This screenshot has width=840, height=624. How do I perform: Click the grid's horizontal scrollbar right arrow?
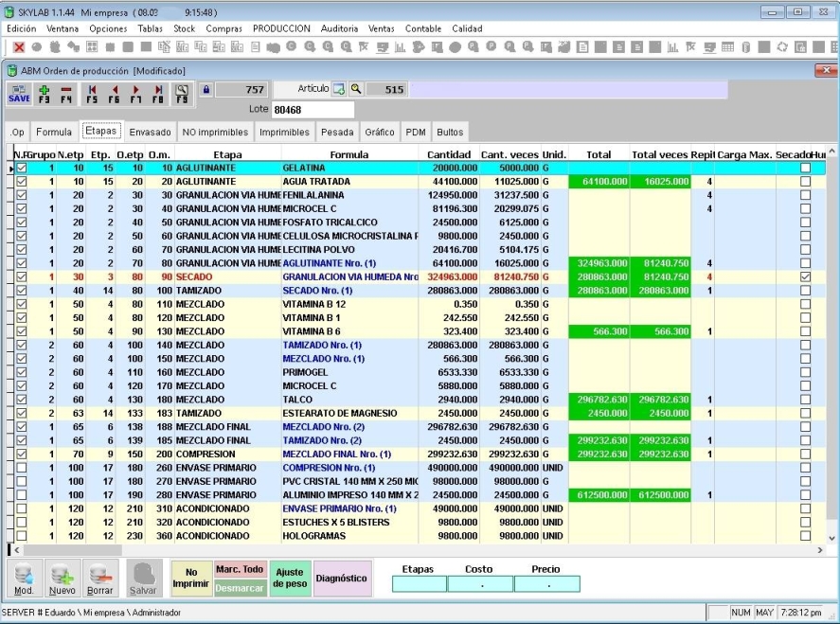tap(820, 550)
